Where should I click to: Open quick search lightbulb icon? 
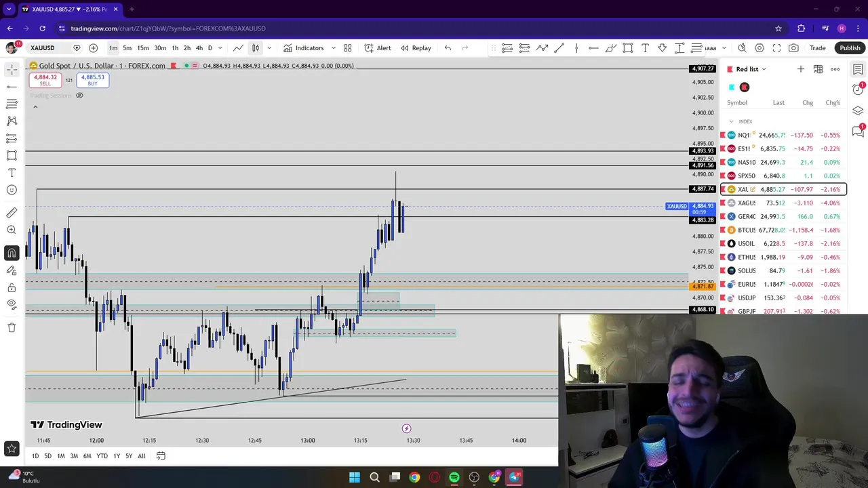pos(742,48)
